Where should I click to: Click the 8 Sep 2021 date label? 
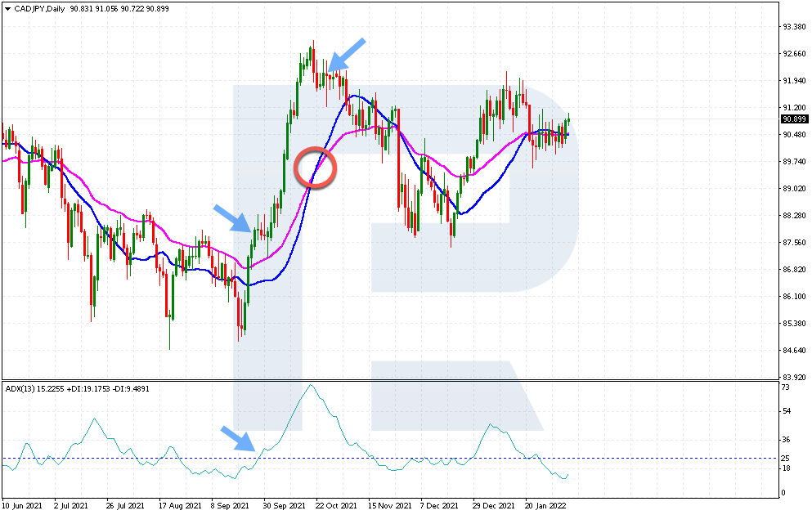(x=230, y=506)
